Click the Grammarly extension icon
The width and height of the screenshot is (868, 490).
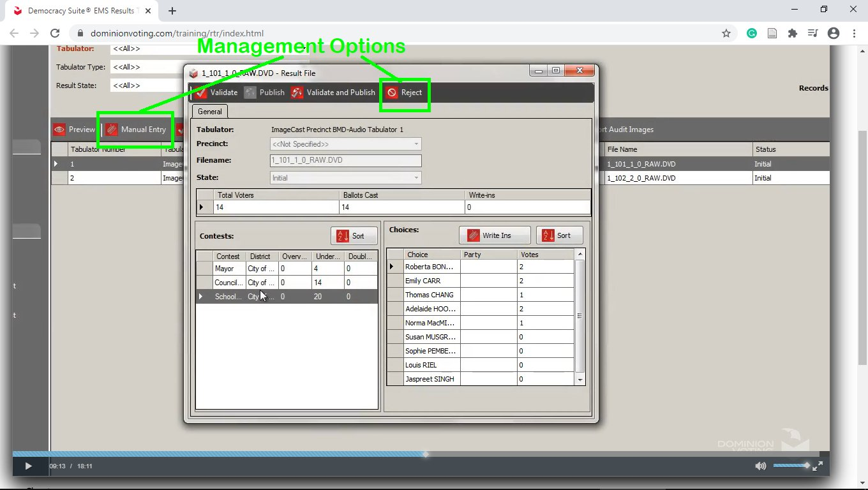pyautogui.click(x=752, y=33)
